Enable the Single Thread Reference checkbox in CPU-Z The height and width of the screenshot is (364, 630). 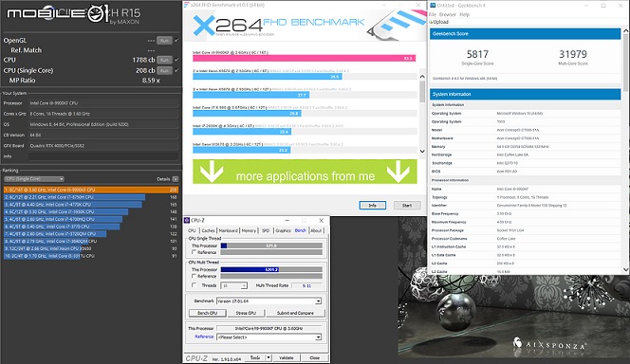[x=195, y=252]
